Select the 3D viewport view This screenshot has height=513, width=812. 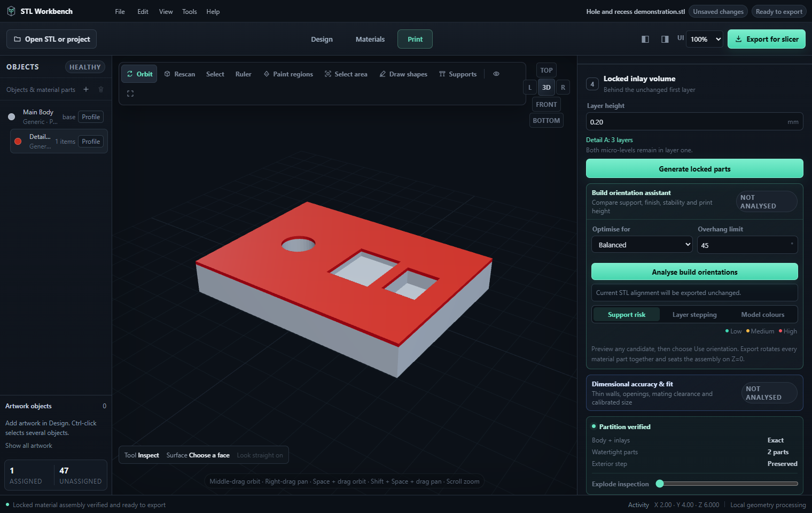546,87
